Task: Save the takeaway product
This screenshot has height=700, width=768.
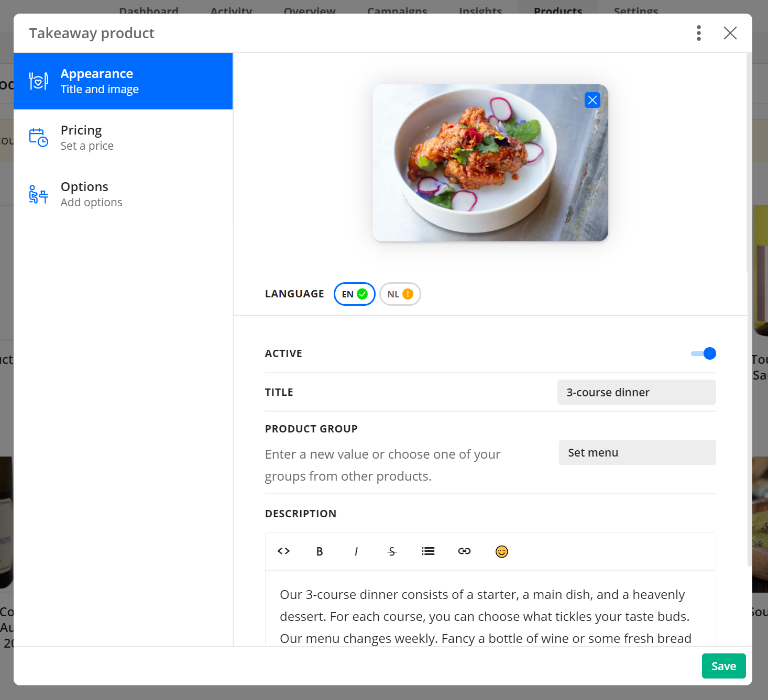Action: coord(723,666)
